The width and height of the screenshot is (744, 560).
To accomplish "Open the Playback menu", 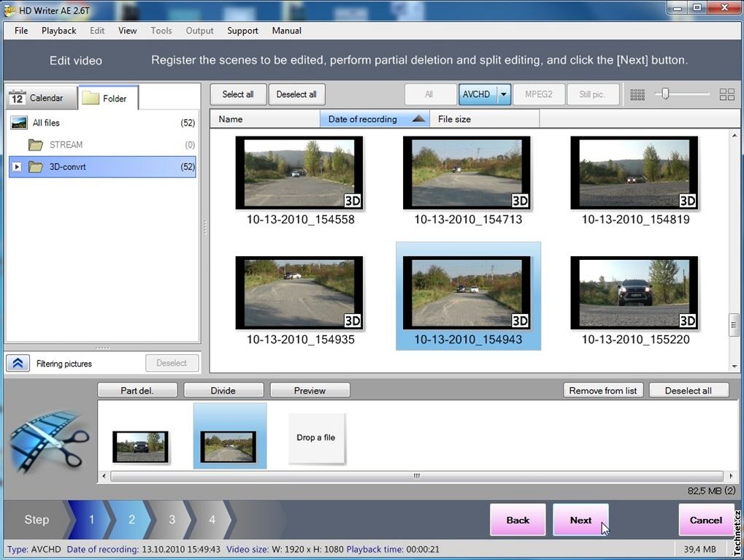I will click(x=59, y=31).
